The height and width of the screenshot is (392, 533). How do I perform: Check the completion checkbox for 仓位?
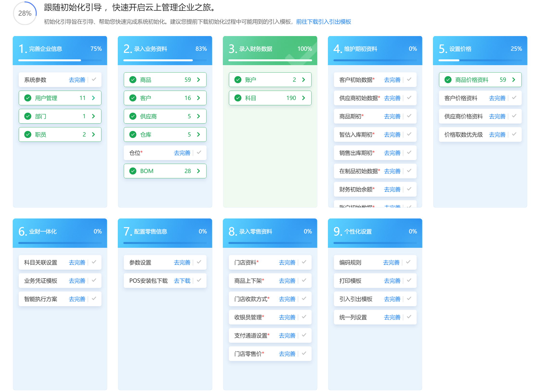click(199, 153)
